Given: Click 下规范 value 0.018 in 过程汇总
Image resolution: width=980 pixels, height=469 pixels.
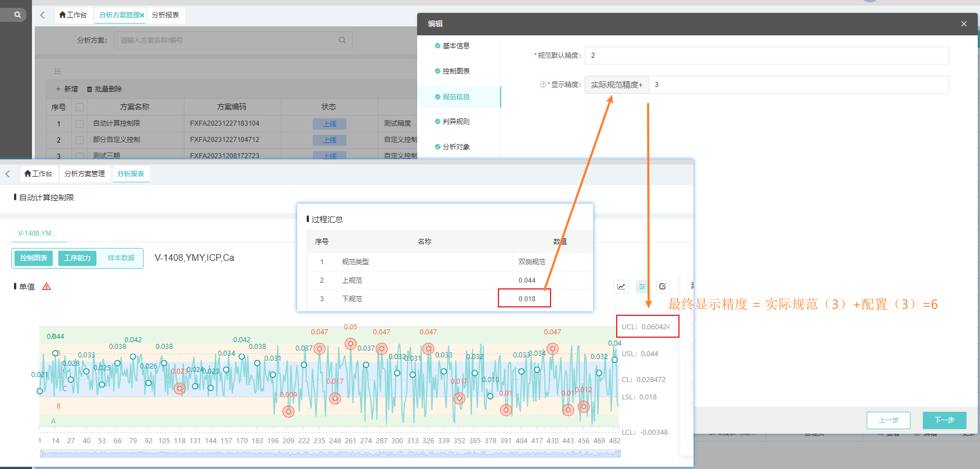Looking at the screenshot, I should (x=527, y=299).
